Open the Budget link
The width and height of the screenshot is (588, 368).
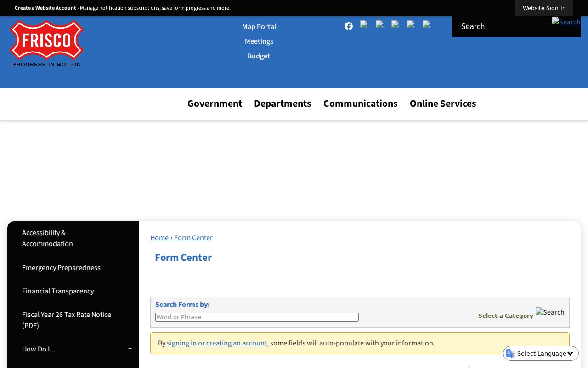tap(259, 56)
